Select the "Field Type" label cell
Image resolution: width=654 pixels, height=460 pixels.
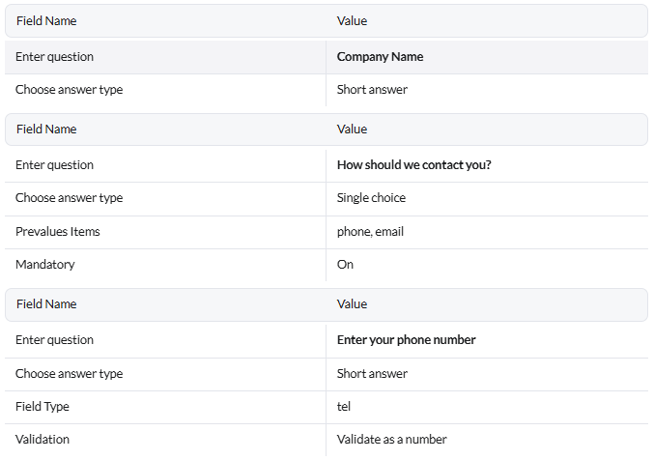coord(42,407)
